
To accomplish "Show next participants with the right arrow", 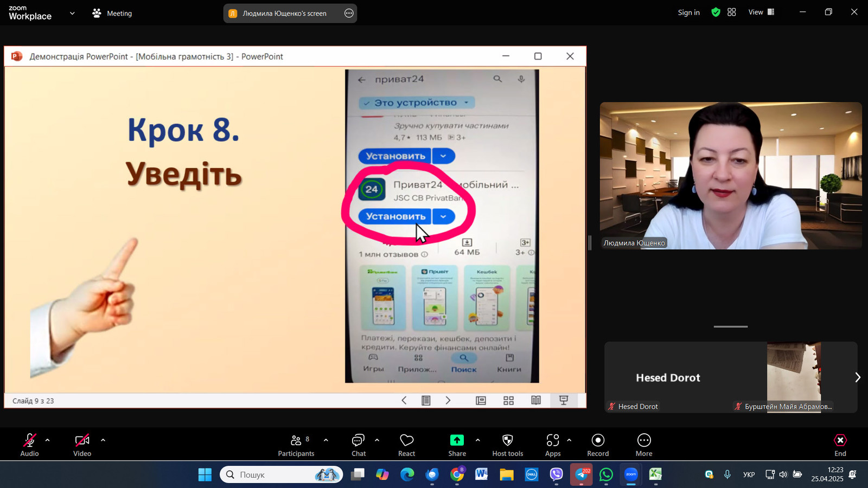I will (857, 377).
